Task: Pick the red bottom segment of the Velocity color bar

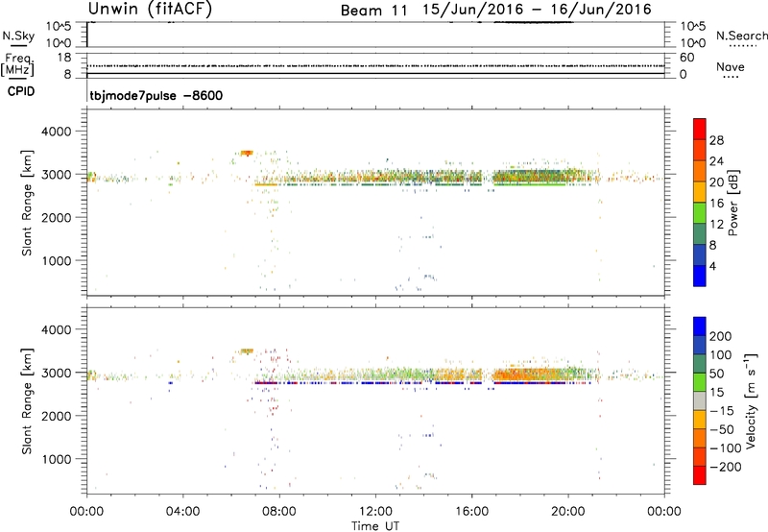Action: pyautogui.click(x=700, y=475)
